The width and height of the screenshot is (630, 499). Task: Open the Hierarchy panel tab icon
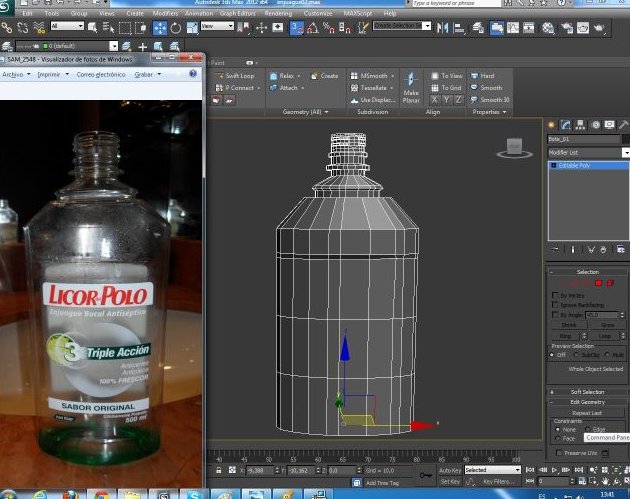pos(580,125)
